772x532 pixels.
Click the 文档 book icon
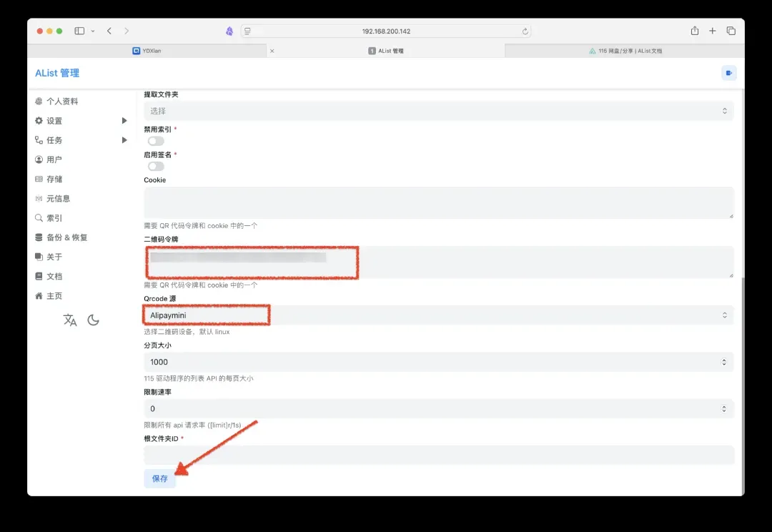(x=39, y=276)
